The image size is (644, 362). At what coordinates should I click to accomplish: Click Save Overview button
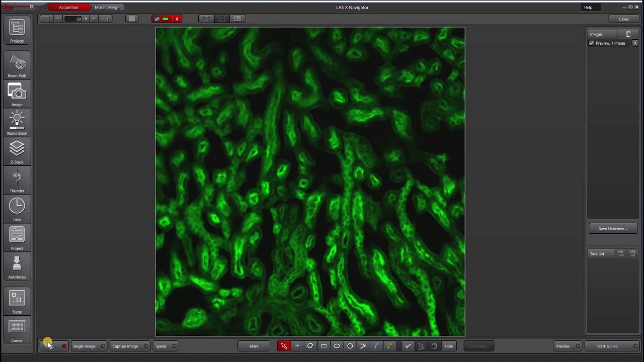(x=613, y=229)
